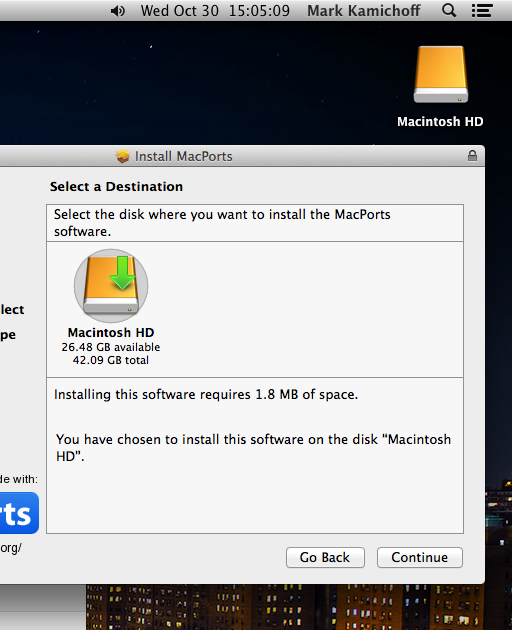Click the '26.48 GB available' text
This screenshot has height=630, width=512.
(x=111, y=347)
